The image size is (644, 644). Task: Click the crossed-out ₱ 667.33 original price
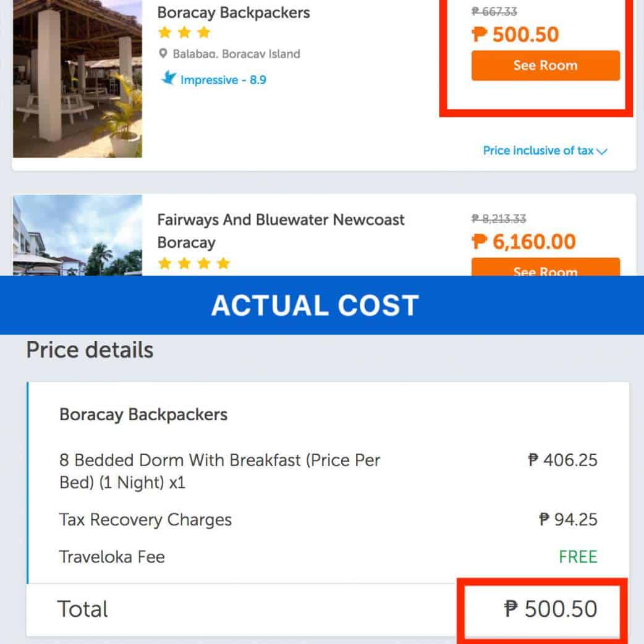pyautogui.click(x=494, y=12)
